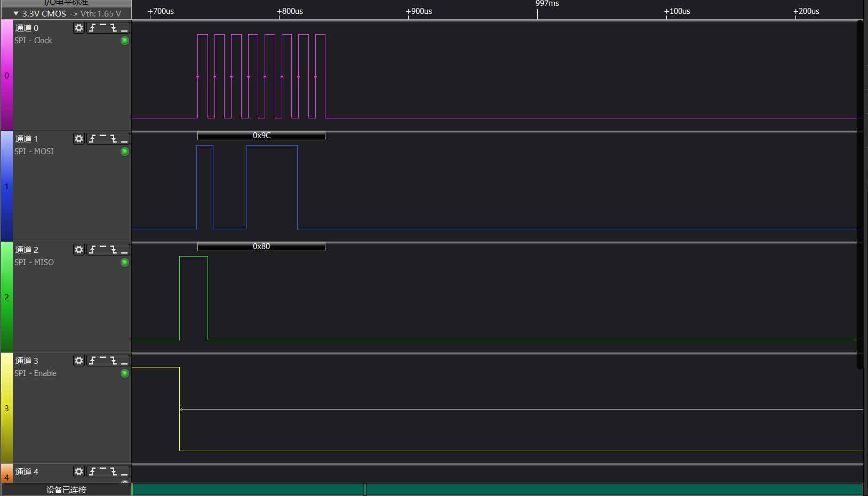Click the green indicator beside SPI - Clock
Viewport: 868px width, 496px height.
click(x=125, y=41)
